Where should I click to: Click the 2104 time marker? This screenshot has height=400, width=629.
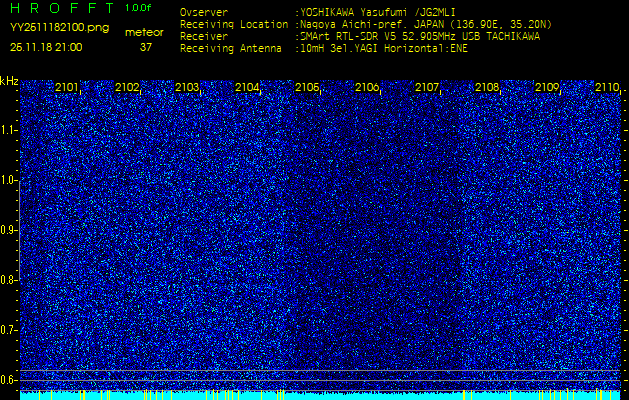(x=247, y=87)
